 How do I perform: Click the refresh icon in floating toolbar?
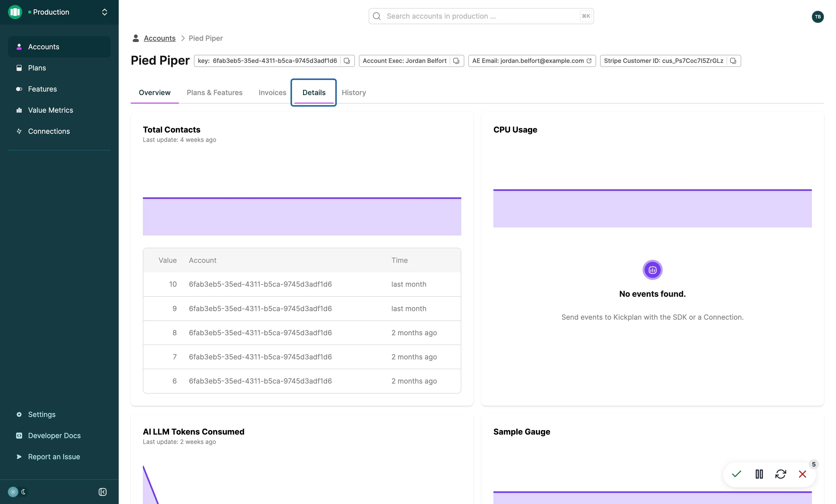coord(781,474)
